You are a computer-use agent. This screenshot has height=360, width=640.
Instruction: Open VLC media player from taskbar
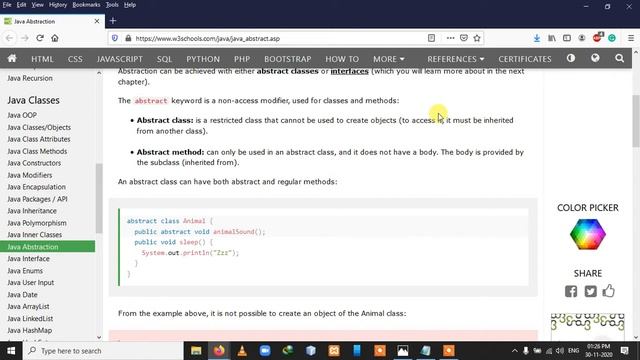coord(242,351)
